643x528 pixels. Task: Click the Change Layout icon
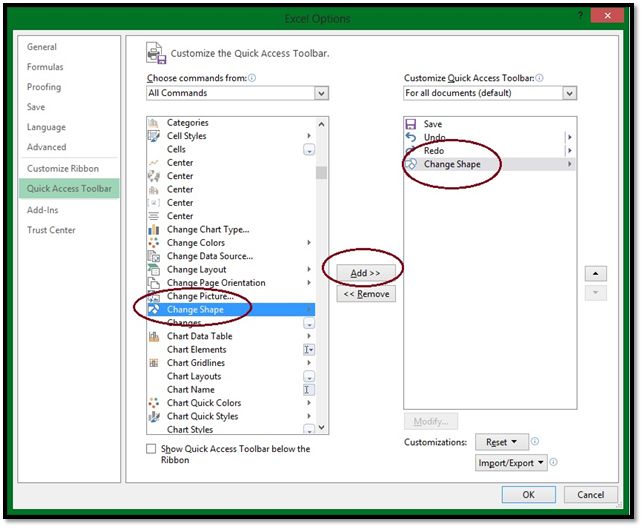[154, 270]
